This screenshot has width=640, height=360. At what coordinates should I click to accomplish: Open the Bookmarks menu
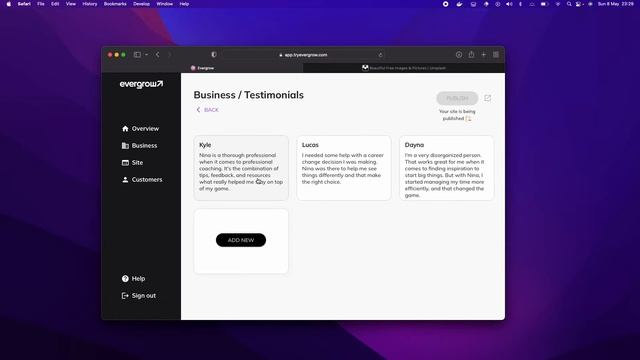coord(115,4)
